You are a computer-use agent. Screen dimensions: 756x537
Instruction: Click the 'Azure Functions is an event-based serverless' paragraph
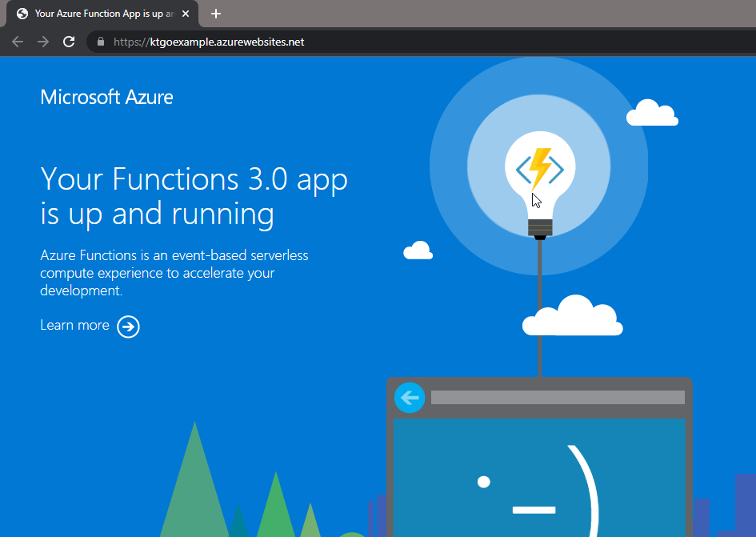point(174,273)
